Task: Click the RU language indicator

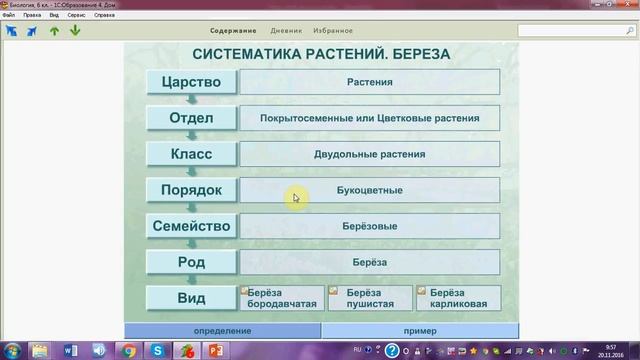Action: click(357, 350)
